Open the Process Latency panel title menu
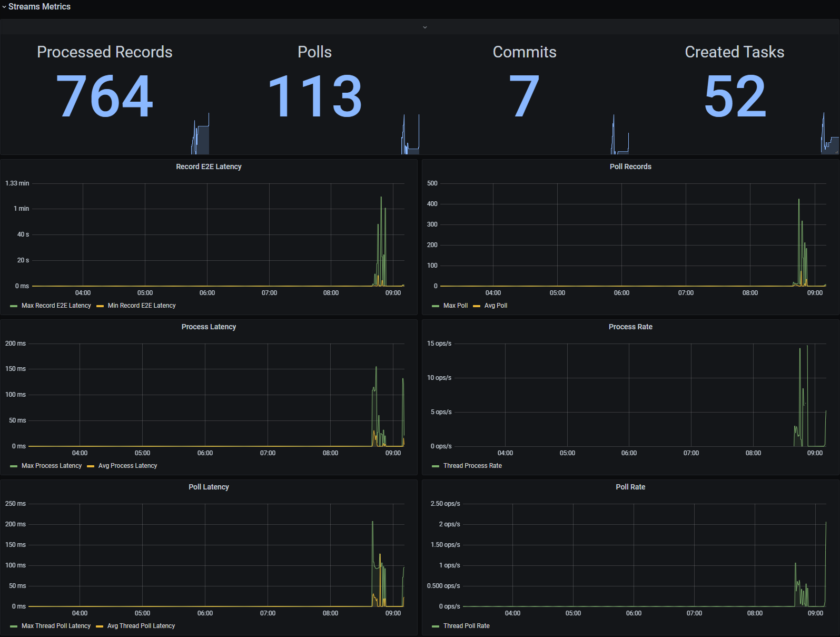The width and height of the screenshot is (840, 637). tap(209, 327)
